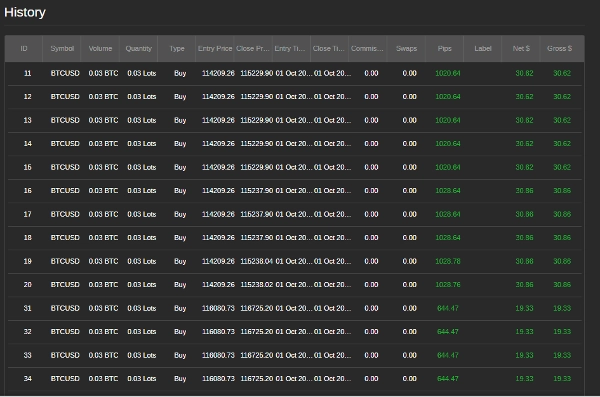The image size is (600, 397).
Task: Click pips "644.47" in row 33
Action: 448,355
